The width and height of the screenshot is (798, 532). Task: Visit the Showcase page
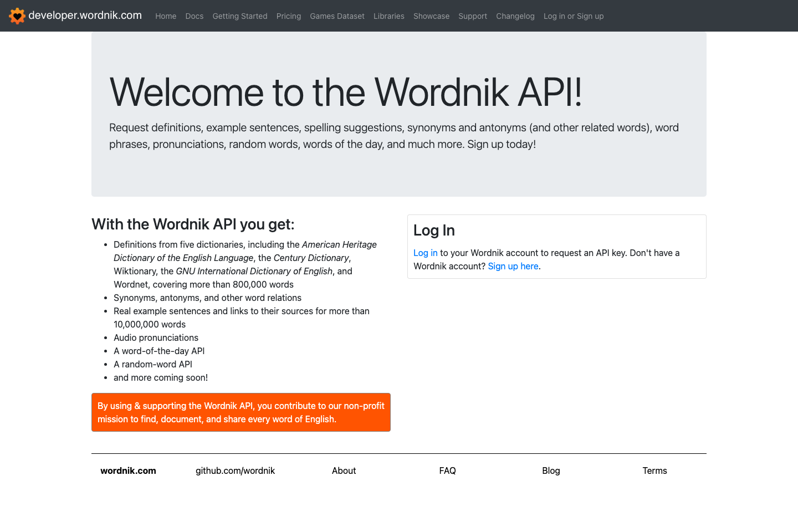(x=431, y=16)
